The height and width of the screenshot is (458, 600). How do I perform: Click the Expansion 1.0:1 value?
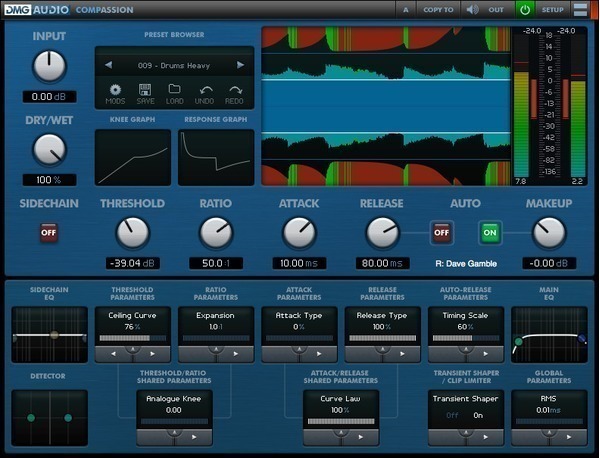click(215, 327)
